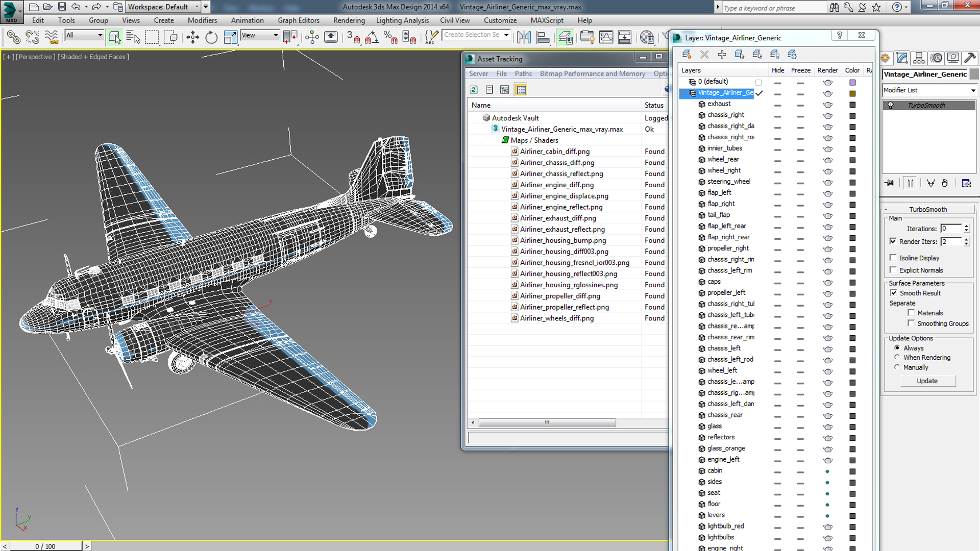Choose the Rectangular Selection Region tool
Viewport: 980px width, 551px height.
pos(152,37)
